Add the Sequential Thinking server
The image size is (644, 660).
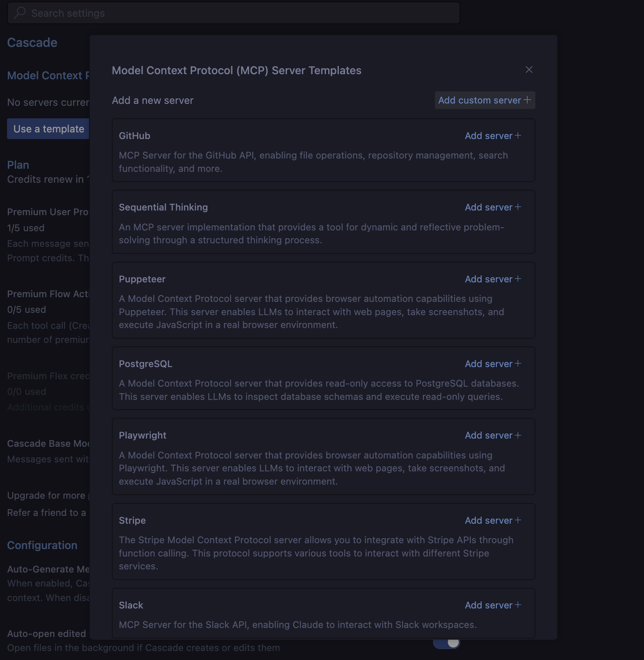493,207
